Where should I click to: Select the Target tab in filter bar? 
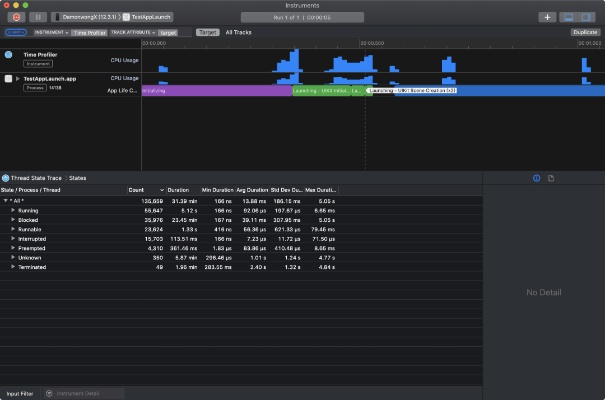click(x=207, y=32)
